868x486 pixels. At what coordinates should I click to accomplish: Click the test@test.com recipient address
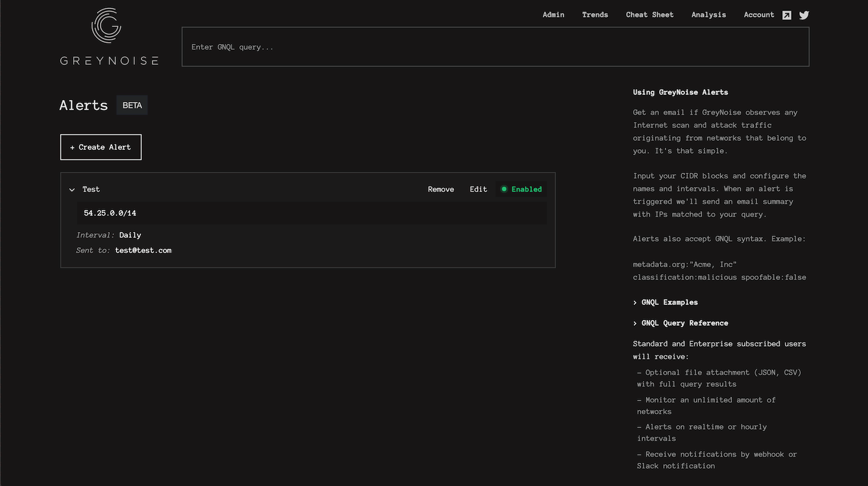coord(143,250)
